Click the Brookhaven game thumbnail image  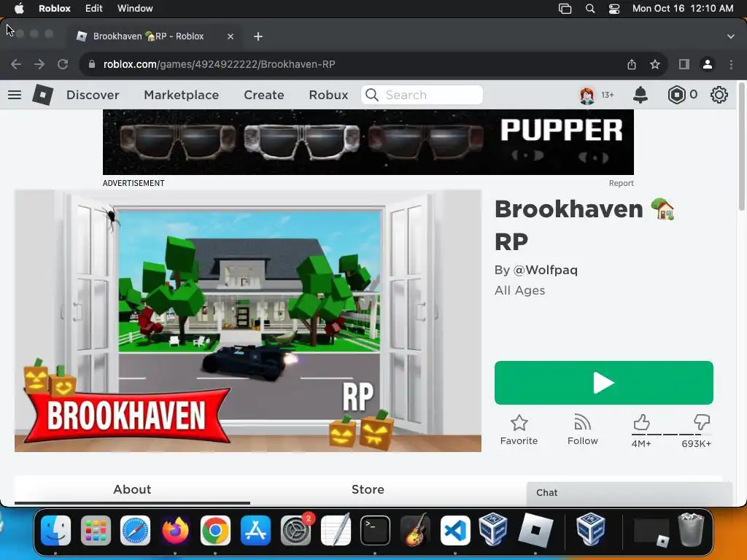click(248, 321)
